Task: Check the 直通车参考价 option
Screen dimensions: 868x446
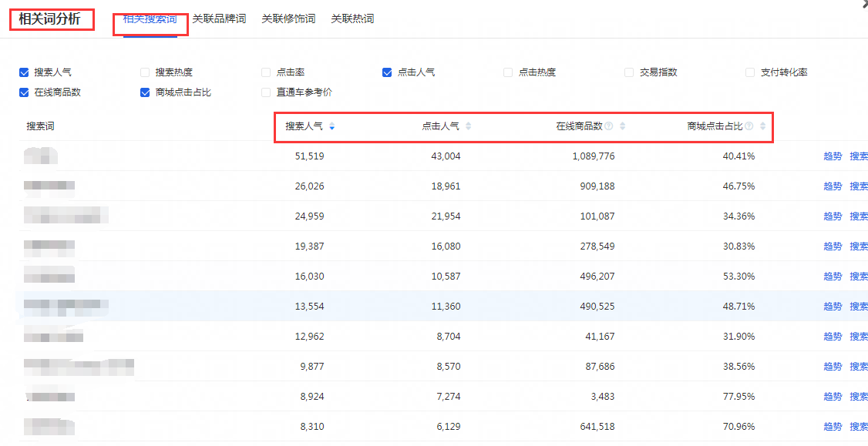Action: [266, 92]
